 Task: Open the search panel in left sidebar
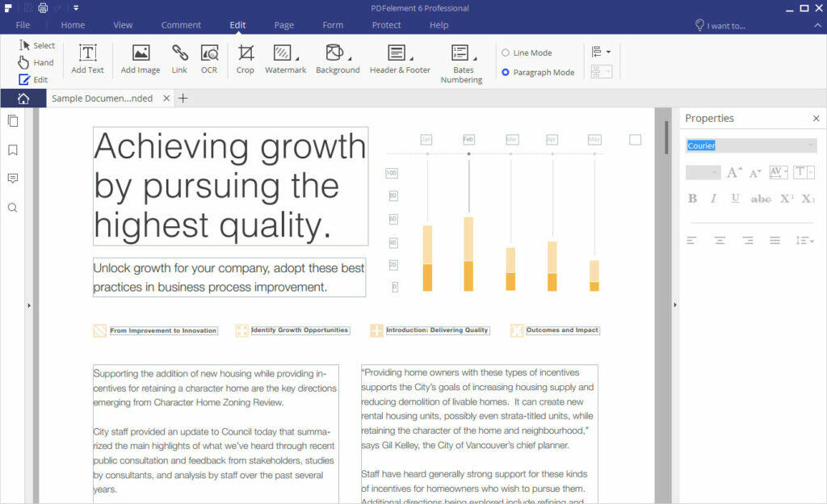tap(12, 208)
